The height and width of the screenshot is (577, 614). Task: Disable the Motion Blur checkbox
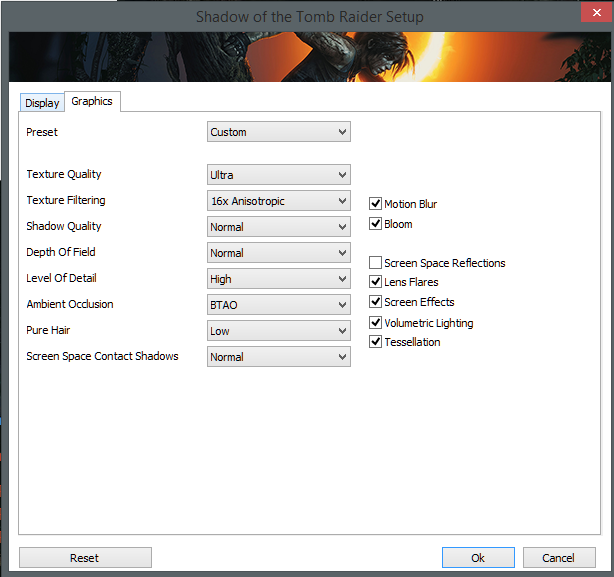tap(375, 204)
